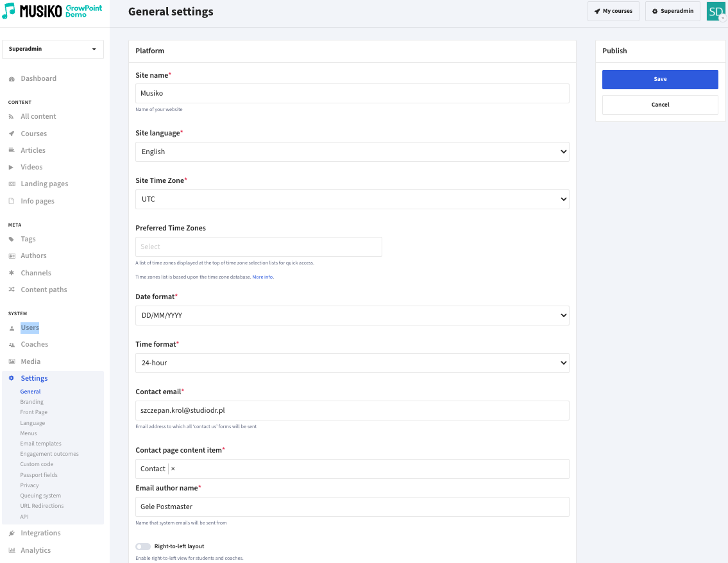Open the Site Time Zone dropdown
The image size is (728, 563).
click(352, 199)
